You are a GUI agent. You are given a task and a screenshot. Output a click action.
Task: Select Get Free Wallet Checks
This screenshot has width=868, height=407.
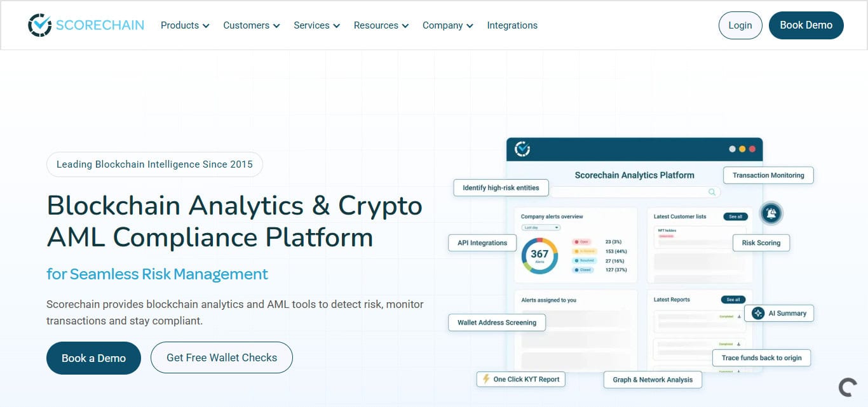(222, 357)
